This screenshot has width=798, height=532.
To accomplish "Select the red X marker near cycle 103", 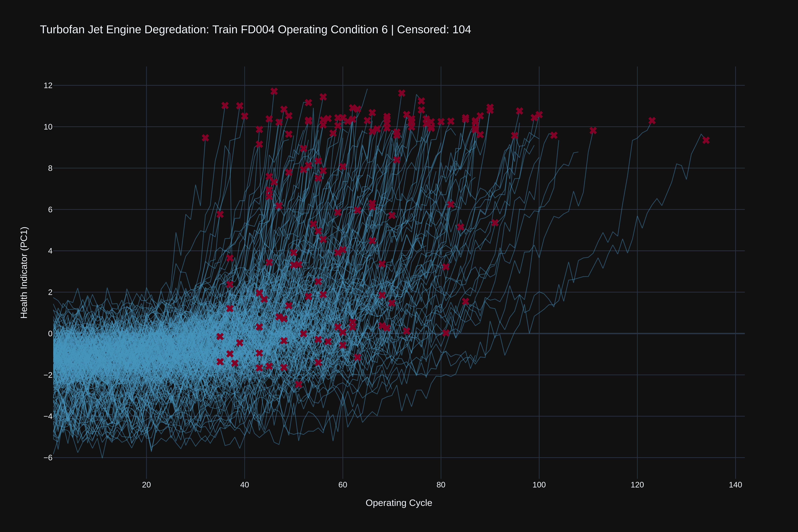I will click(x=554, y=135).
